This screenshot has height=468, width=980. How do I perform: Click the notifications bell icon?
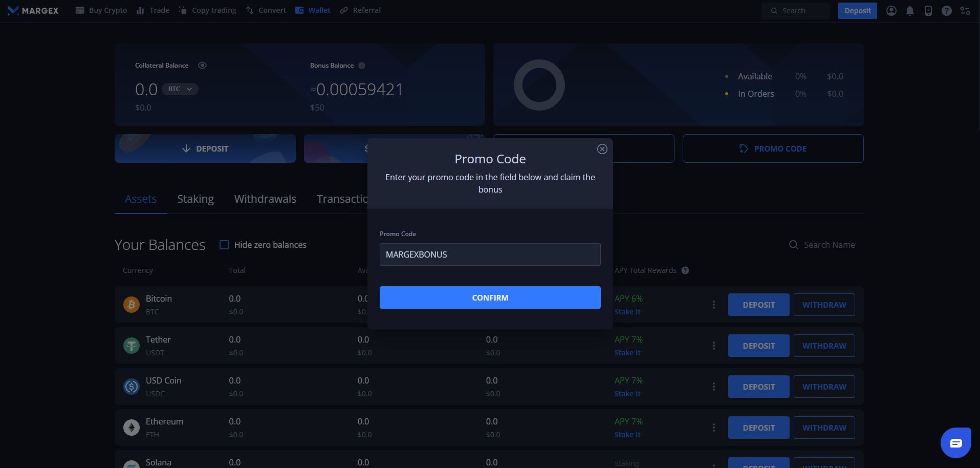pos(909,11)
